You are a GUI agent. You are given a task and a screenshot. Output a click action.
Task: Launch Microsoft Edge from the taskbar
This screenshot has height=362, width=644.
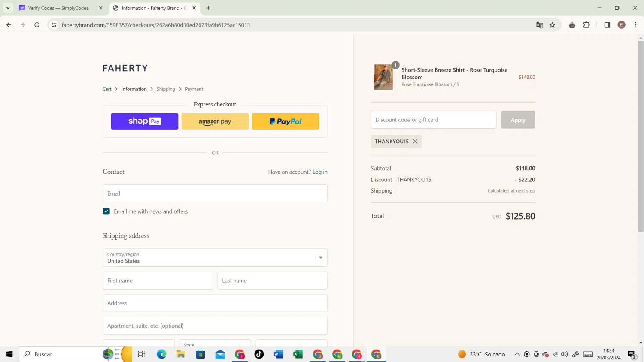(161, 354)
